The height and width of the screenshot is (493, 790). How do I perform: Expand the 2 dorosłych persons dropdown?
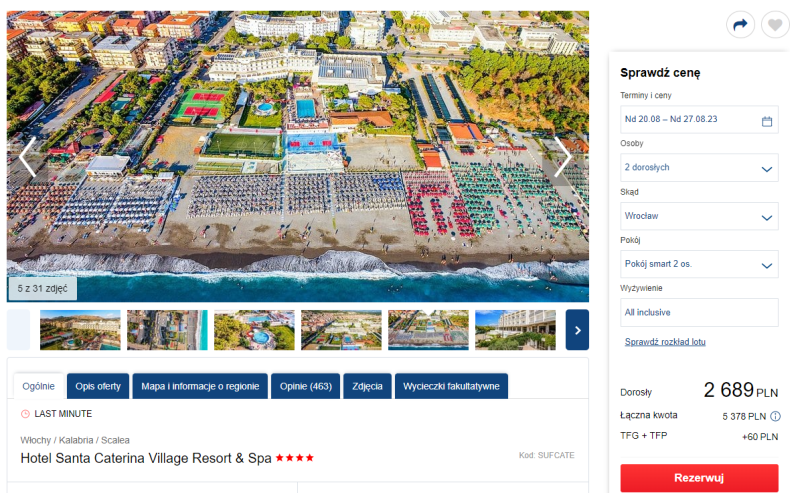pos(699,168)
